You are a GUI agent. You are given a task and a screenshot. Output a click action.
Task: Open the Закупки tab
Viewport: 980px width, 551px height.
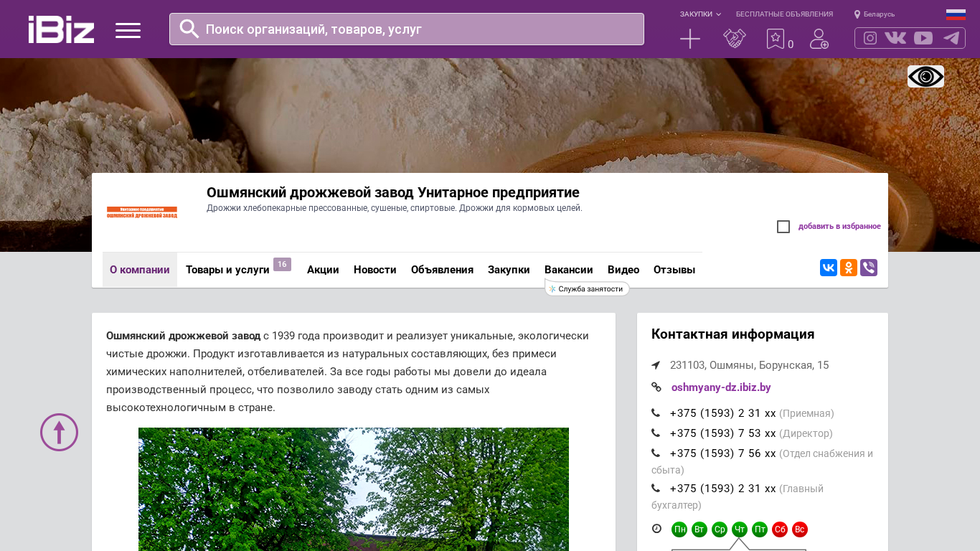pyautogui.click(x=509, y=270)
